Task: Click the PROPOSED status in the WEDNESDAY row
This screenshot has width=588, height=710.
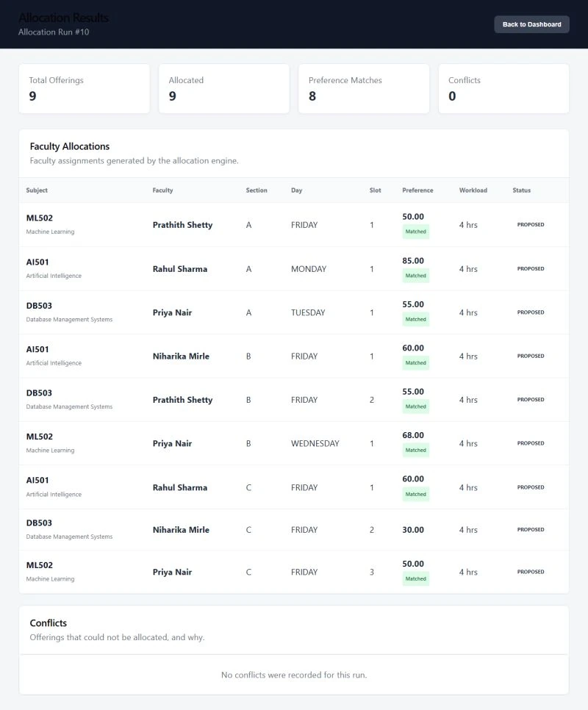Action: (531, 443)
